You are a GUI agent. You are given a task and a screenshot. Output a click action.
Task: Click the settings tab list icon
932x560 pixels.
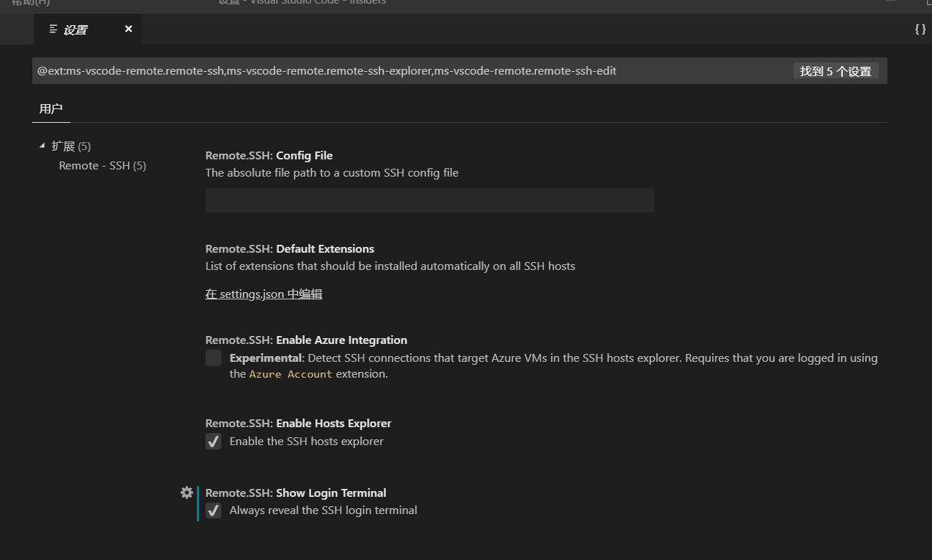coord(53,29)
